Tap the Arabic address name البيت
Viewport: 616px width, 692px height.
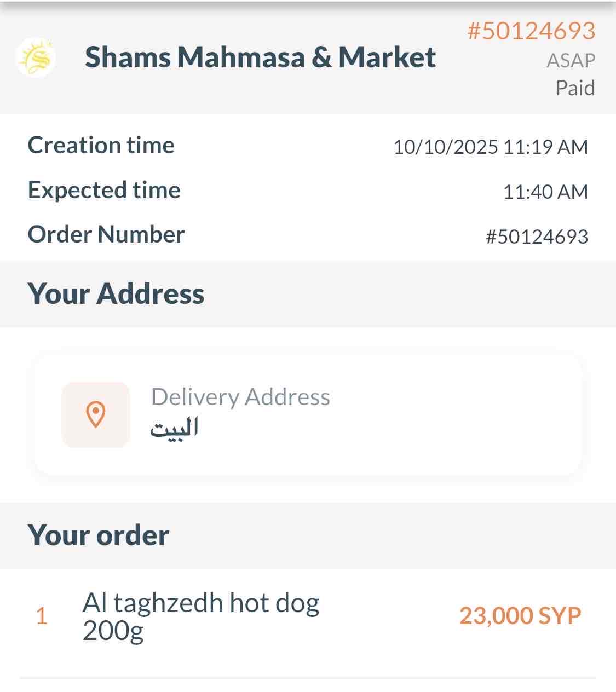pyautogui.click(x=174, y=429)
